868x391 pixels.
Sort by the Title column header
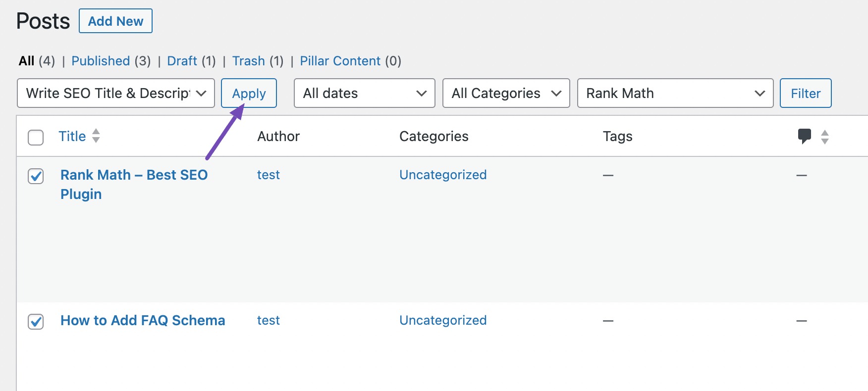point(72,136)
